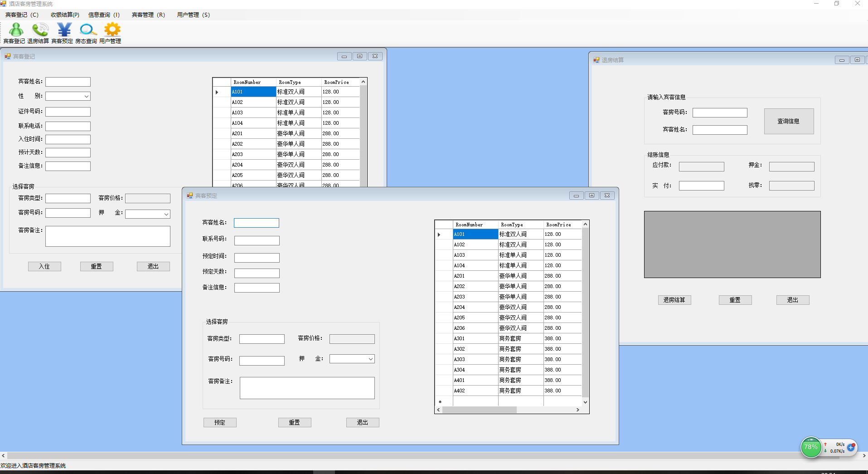
Task: Open the 用户管理 (S) menu
Action: click(x=193, y=15)
